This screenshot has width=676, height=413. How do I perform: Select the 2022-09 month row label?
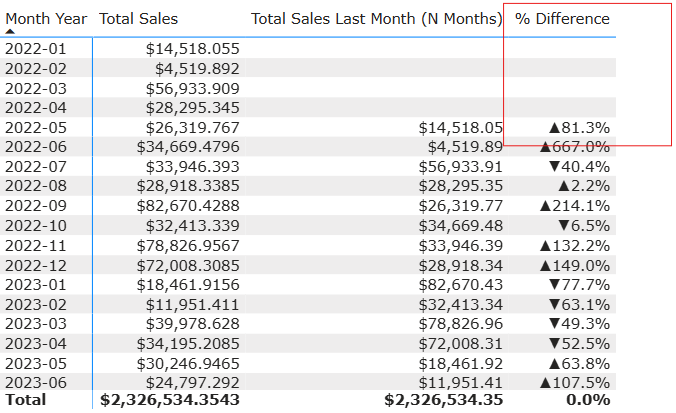pos(34,205)
